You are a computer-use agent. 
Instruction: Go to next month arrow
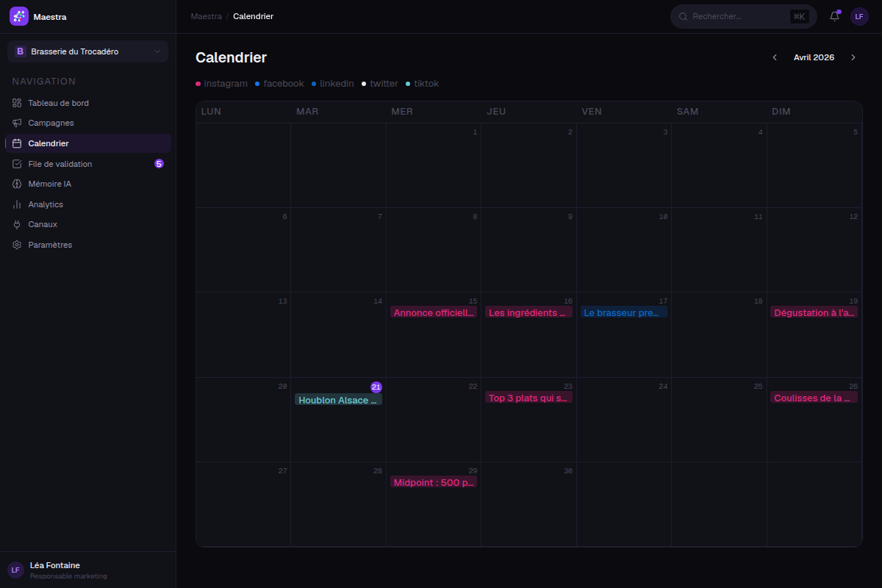click(853, 57)
